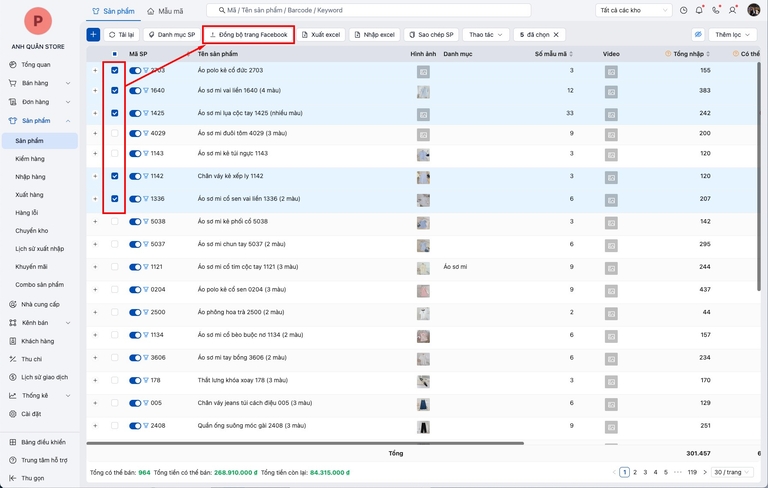Toggle the active switch for product 5038
The image size is (768, 488).
135,221
